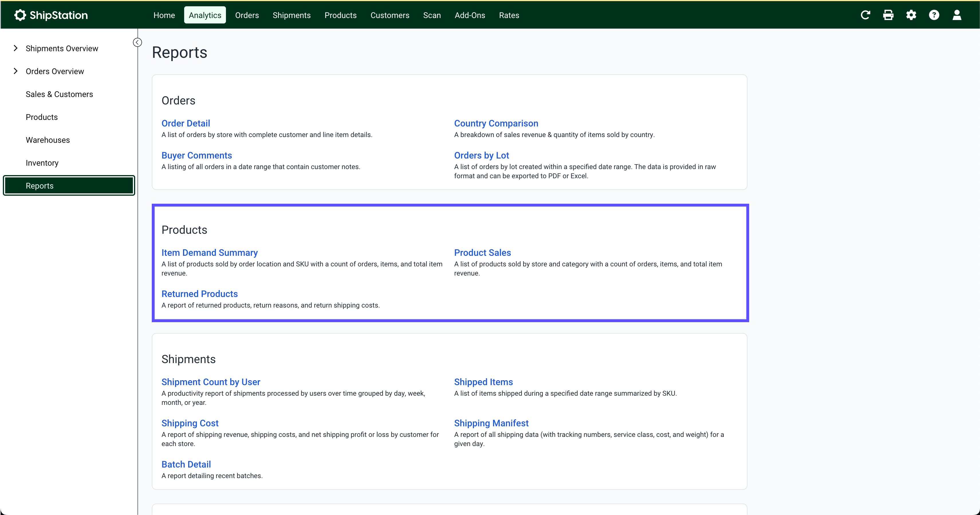980x515 pixels.
Task: Go to the Shipments top menu
Action: coord(292,15)
